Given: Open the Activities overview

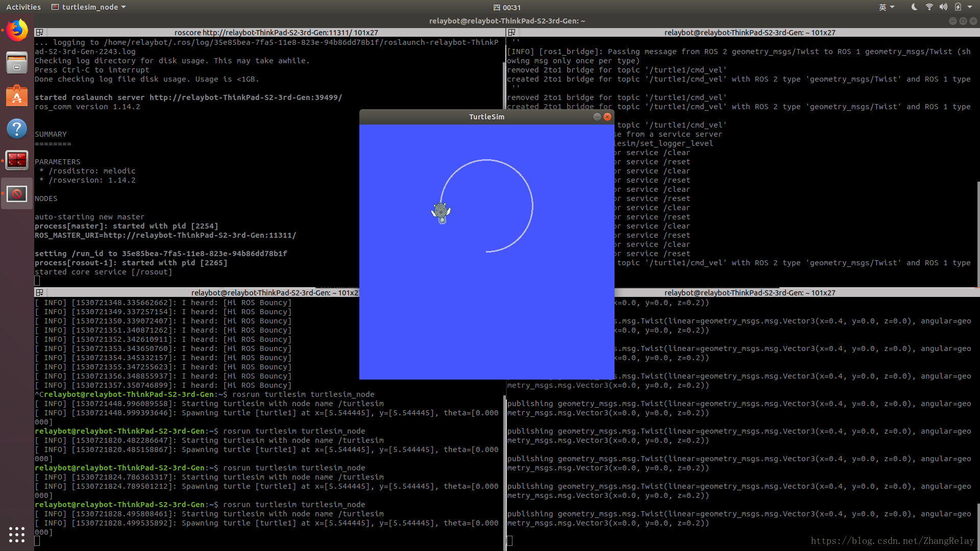Looking at the screenshot, I should (23, 7).
